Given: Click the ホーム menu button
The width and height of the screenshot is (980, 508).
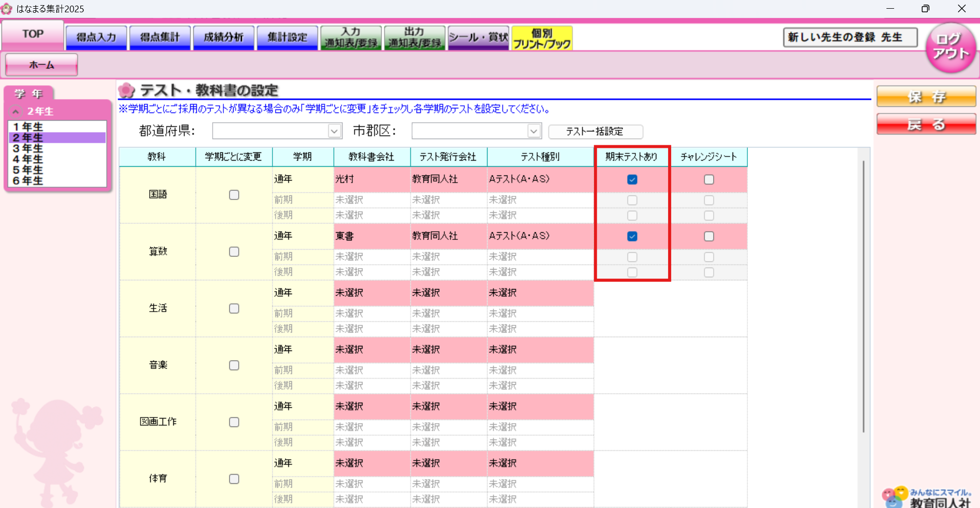Looking at the screenshot, I should click(x=41, y=64).
